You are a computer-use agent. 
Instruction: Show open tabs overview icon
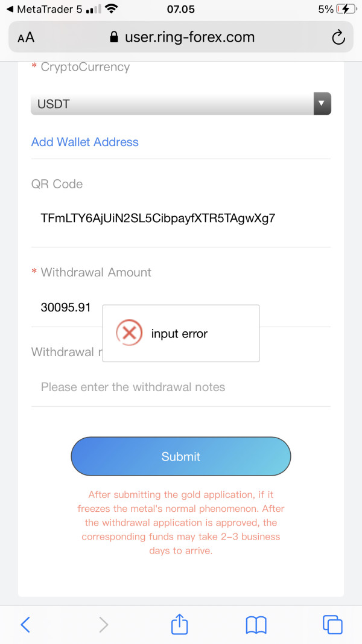(332, 625)
